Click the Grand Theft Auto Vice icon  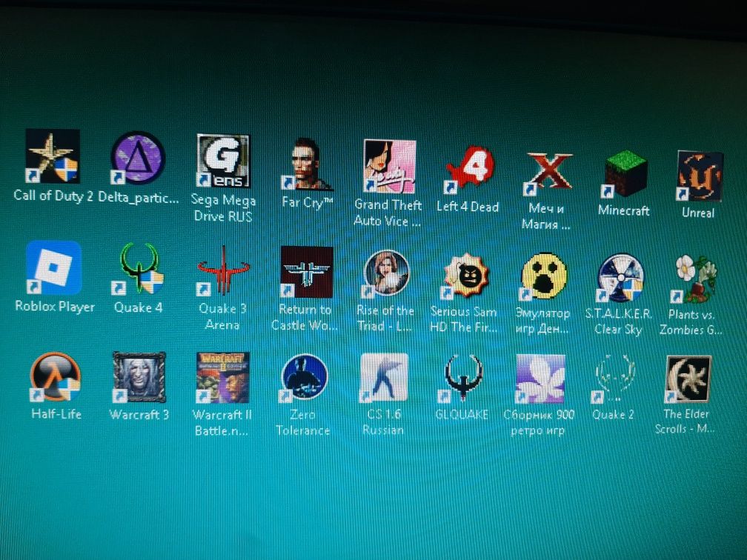389,166
